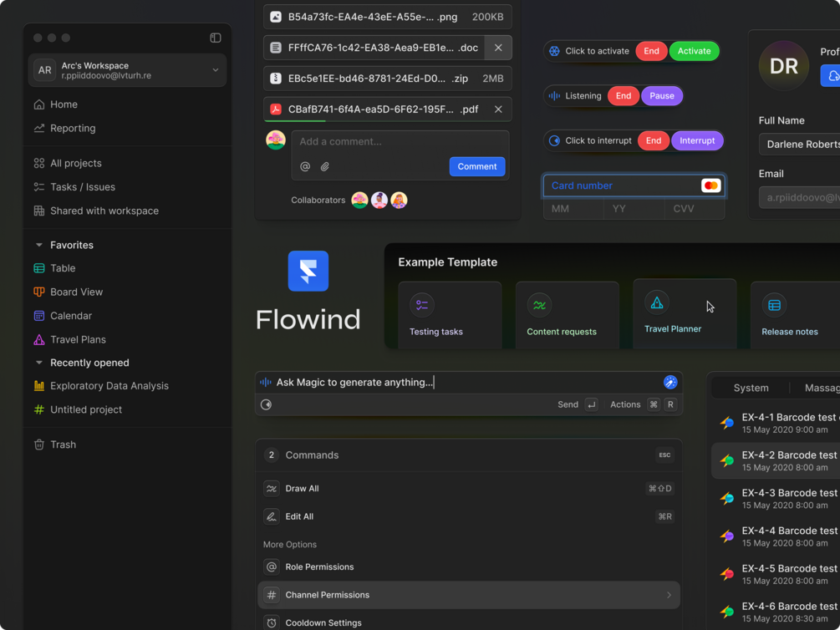
Task: Remove the .doc file attachment
Action: click(x=498, y=48)
